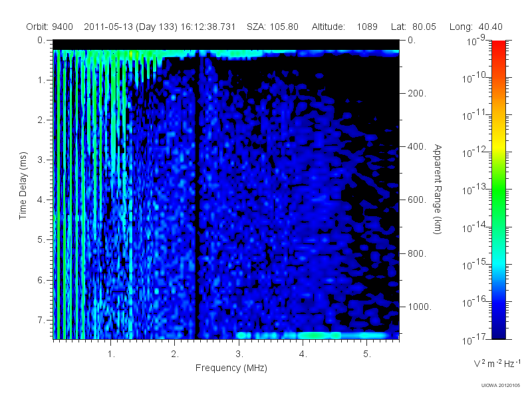Click apparent range tick label '600.'
Viewport: 532px width, 399px height.
[417, 200]
